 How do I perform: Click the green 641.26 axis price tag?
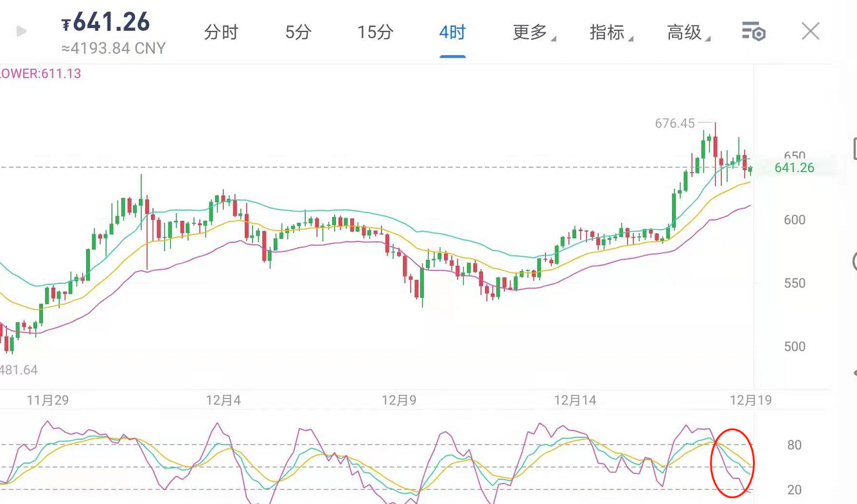click(794, 168)
